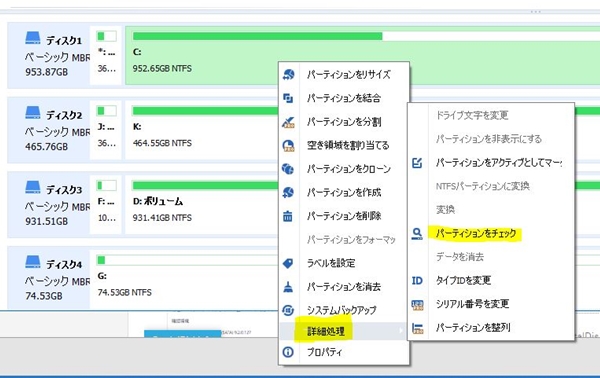Click the Allocate Free Space icon
The width and height of the screenshot is (600, 378).
coord(288,145)
